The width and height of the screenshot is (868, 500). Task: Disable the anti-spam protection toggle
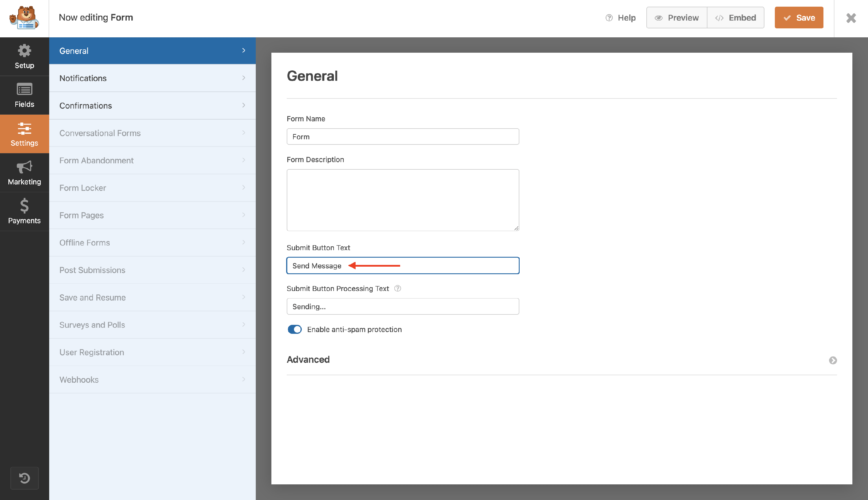(294, 329)
